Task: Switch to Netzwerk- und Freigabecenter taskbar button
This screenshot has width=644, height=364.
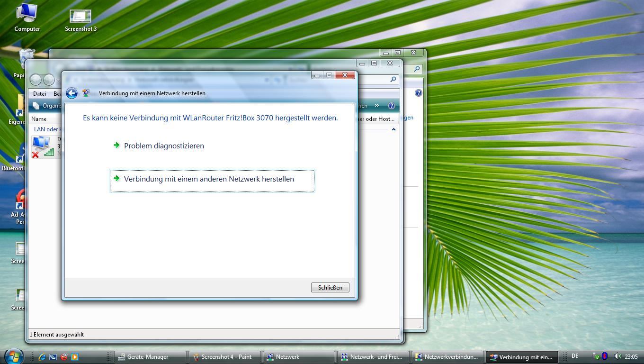Action: [373, 357]
